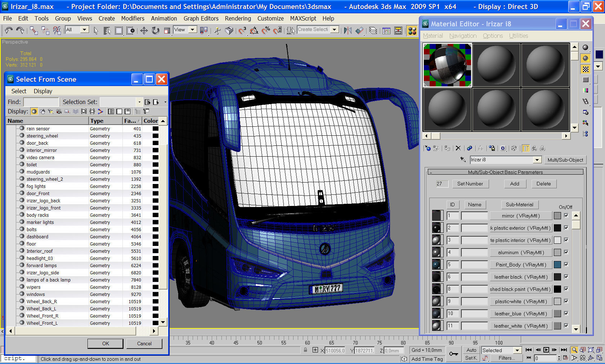Select the first material sample sphere slot

[447, 65]
